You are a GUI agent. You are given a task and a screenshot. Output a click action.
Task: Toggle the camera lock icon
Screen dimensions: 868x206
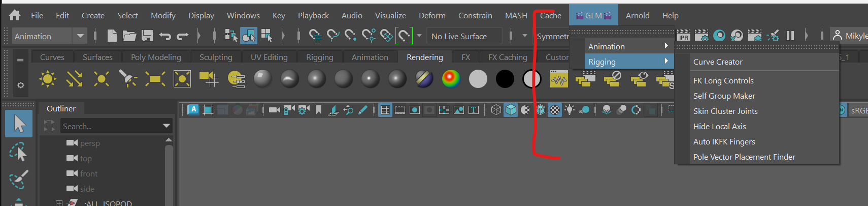point(289,110)
